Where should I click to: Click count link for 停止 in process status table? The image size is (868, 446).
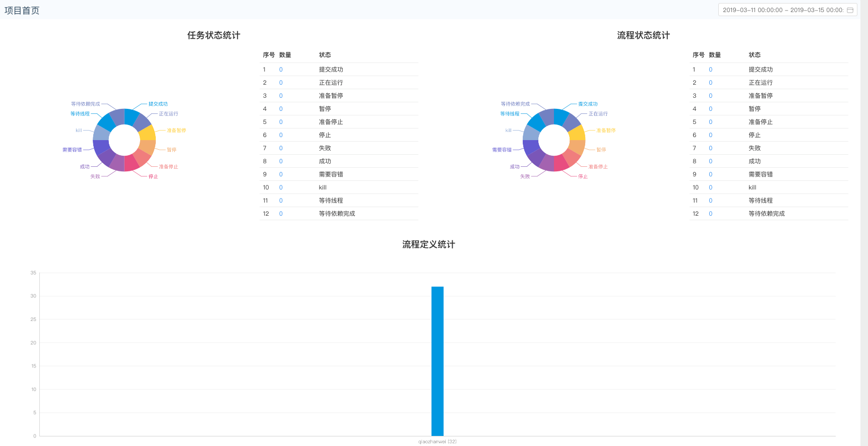pos(711,135)
